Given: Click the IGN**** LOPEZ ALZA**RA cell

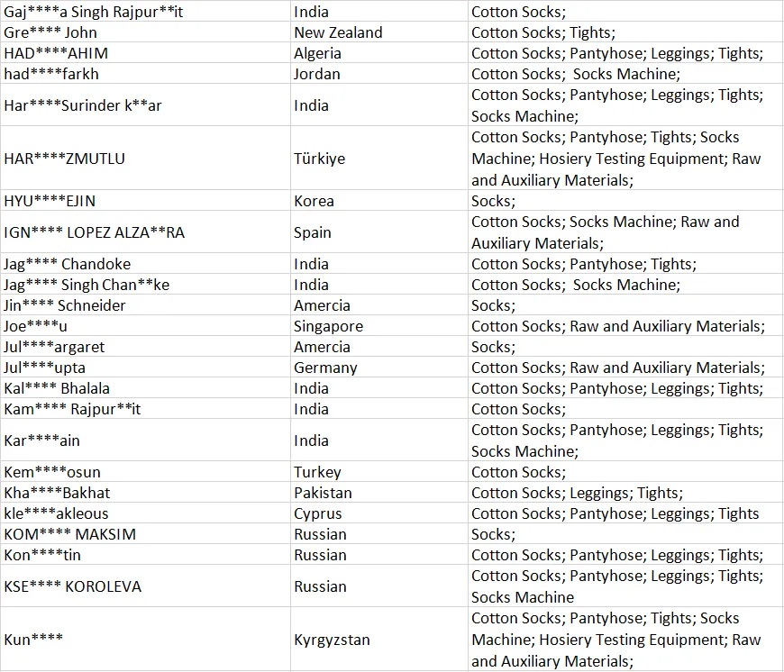Looking at the screenshot, I should (x=145, y=232).
